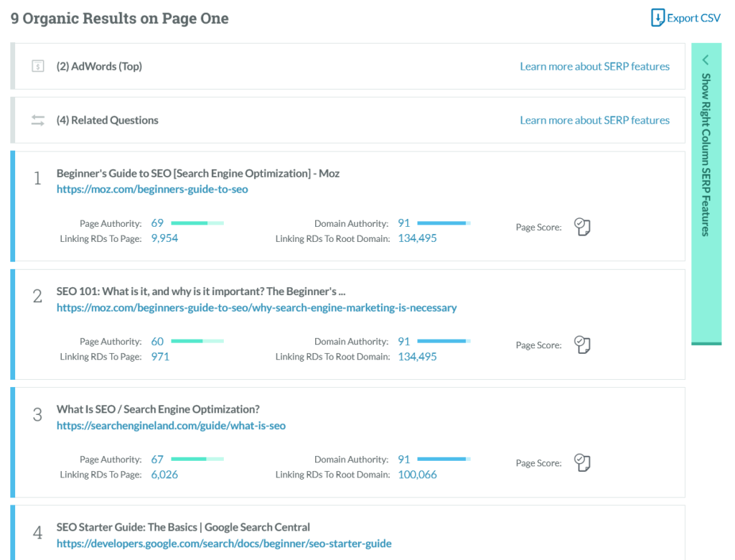Click Page Authority bar for result 1

(x=197, y=223)
